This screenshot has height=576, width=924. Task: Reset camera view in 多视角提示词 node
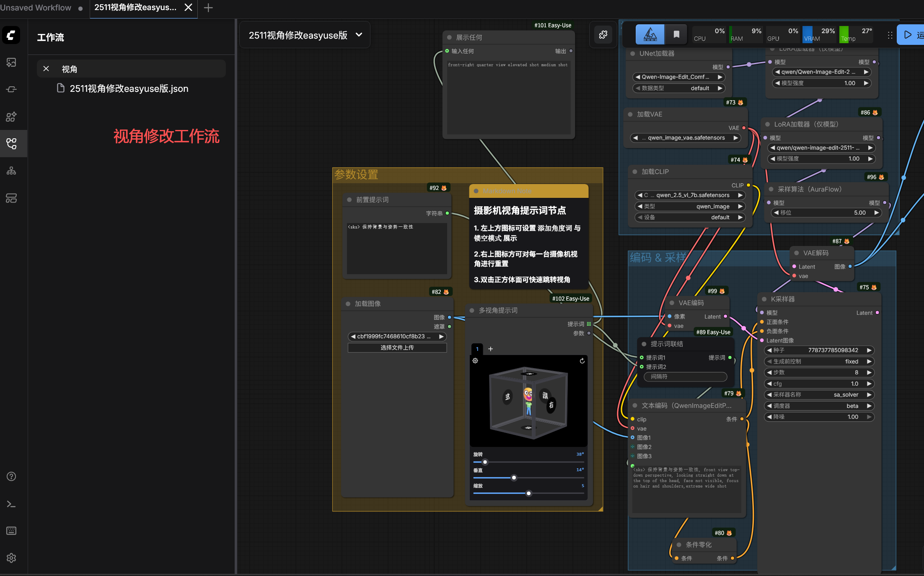582,361
